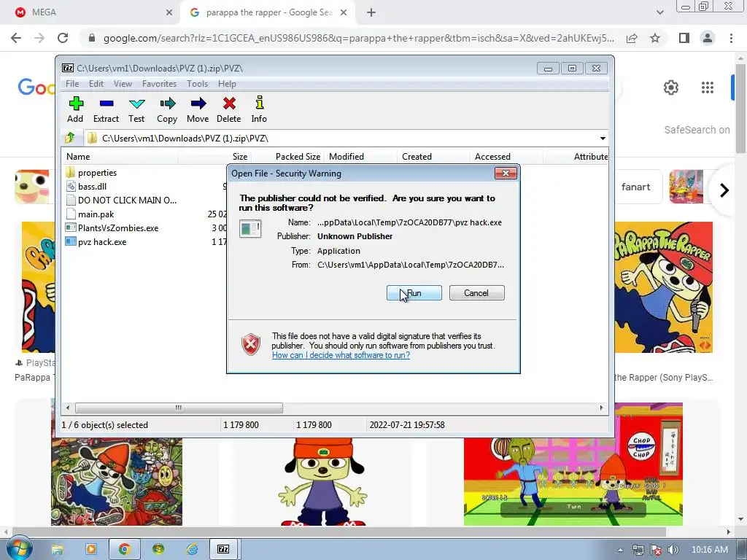Screen dimensions: 747x560
Task: Bookmark this page with the star icon
Action: (x=655, y=38)
